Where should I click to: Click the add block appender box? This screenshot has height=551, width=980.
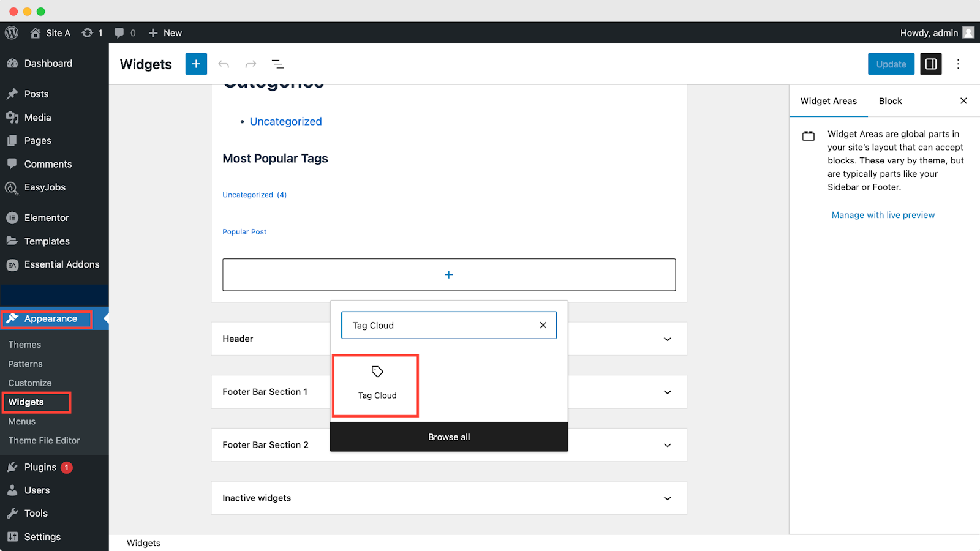point(449,275)
